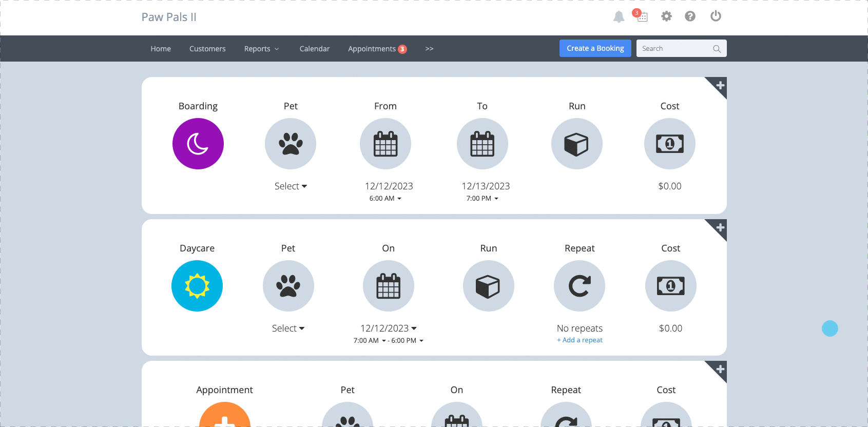
Task: Expand the Reports menu dropdown
Action: coord(261,49)
